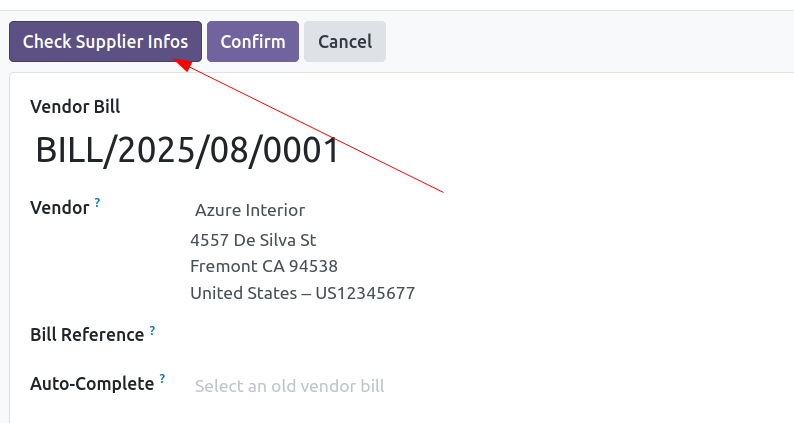Click the Auto-Complete help question mark icon
The width and height of the screenshot is (794, 423).
click(x=162, y=378)
